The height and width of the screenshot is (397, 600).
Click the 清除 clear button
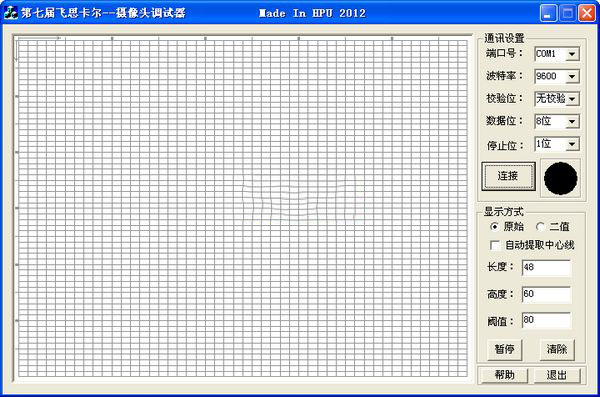[x=557, y=349]
